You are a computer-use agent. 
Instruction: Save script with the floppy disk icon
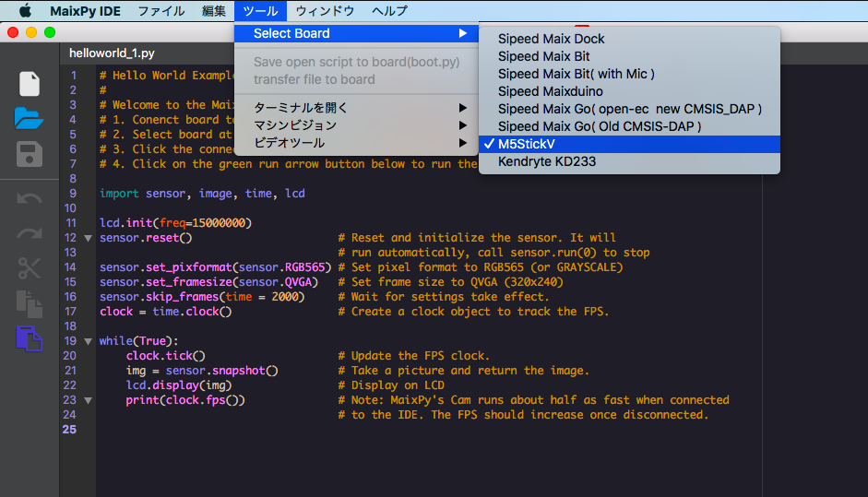pyautogui.click(x=30, y=154)
